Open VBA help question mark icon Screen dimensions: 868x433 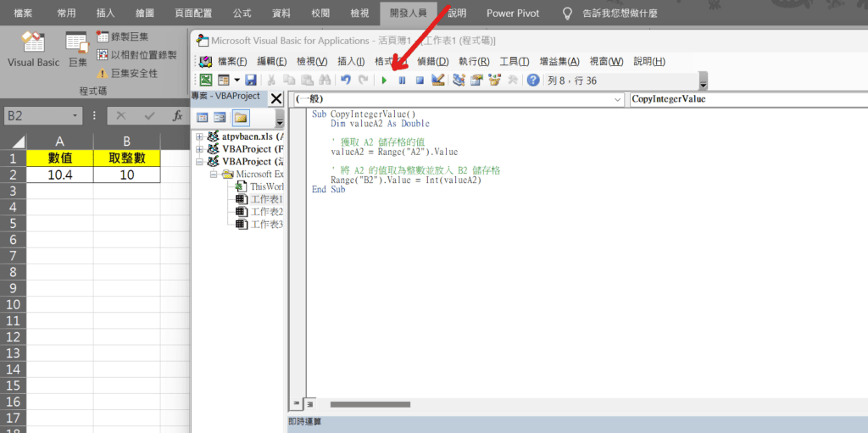(x=533, y=80)
